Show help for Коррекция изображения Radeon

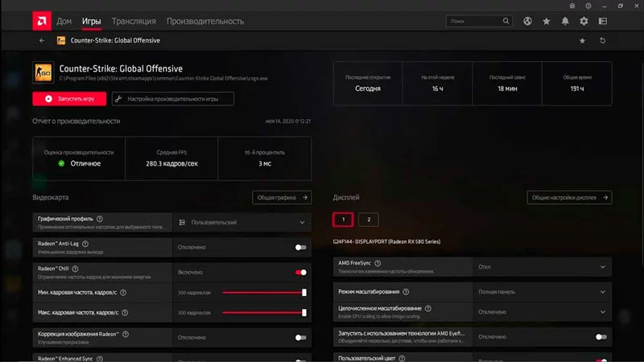tap(126, 334)
